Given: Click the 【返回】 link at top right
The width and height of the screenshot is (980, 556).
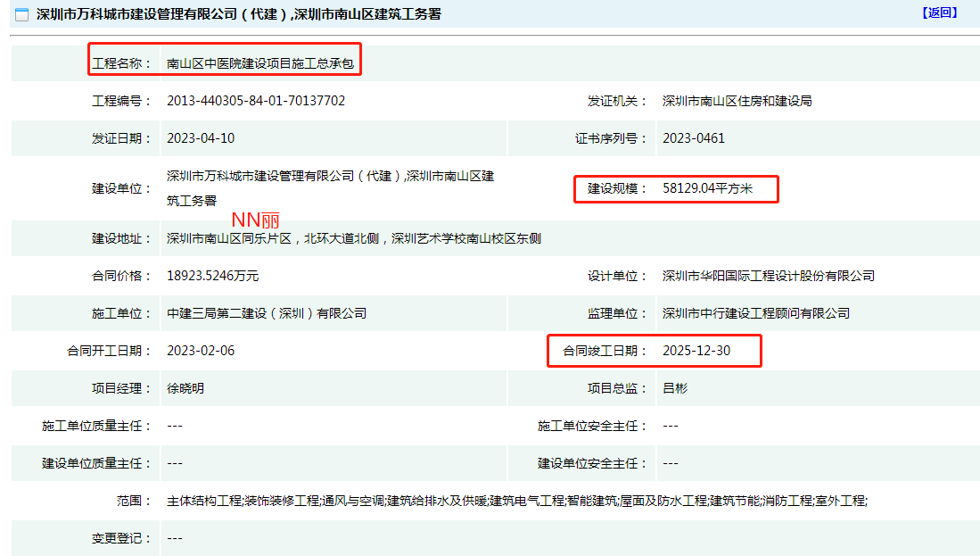Looking at the screenshot, I should click(940, 12).
